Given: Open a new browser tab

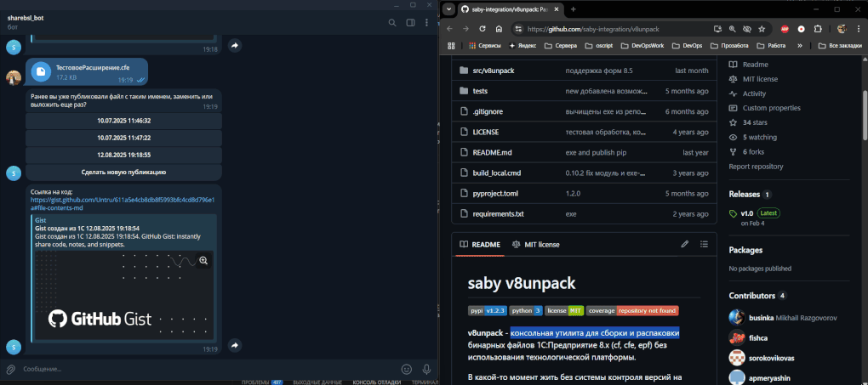Looking at the screenshot, I should (x=573, y=9).
